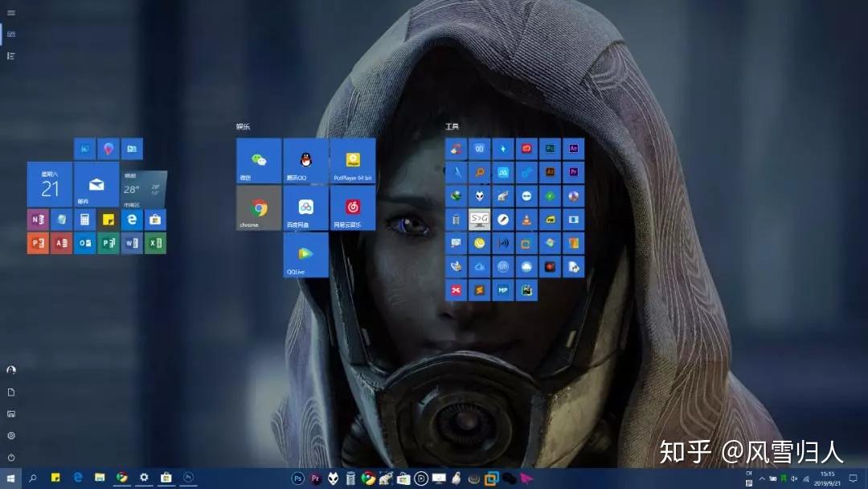Image resolution: width=868 pixels, height=489 pixels.
Task: Open Settings gear on the taskbar
Action: (144, 478)
